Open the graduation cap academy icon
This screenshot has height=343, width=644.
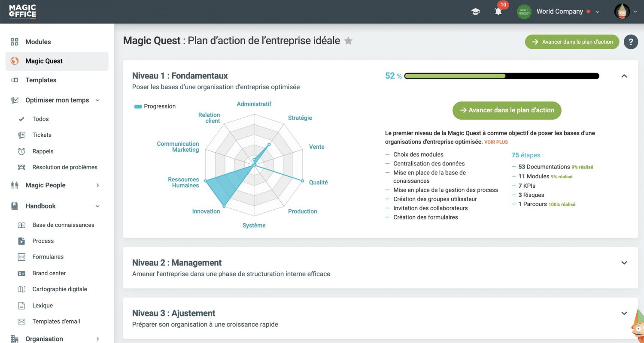[x=475, y=12]
